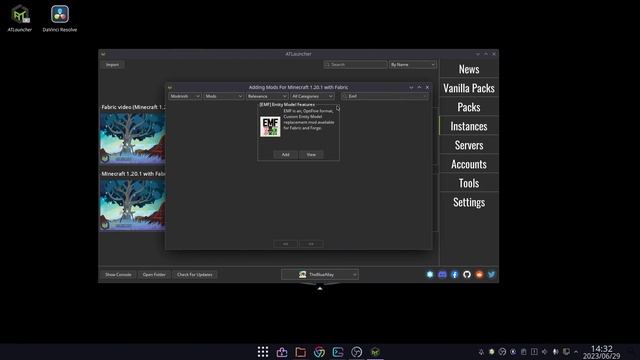Shade the Adding Mods dialog window

tap(411, 87)
